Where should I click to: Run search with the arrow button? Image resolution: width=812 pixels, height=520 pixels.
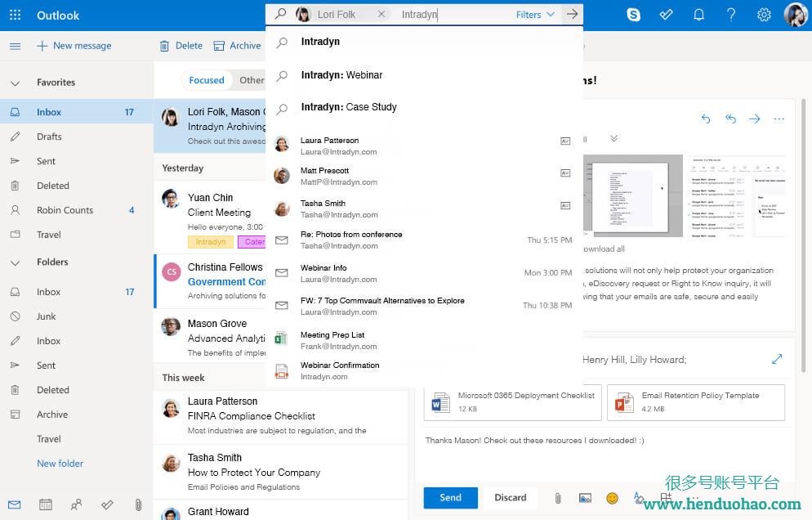(572, 14)
